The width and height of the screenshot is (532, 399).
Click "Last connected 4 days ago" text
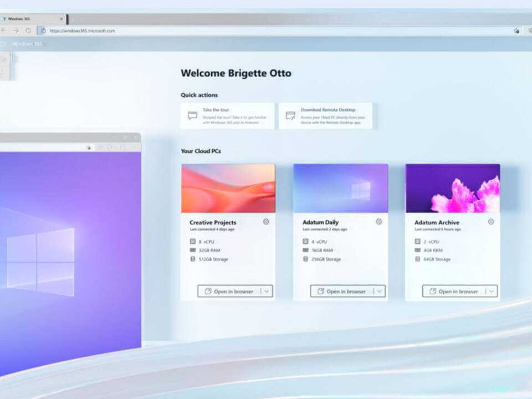coord(212,229)
